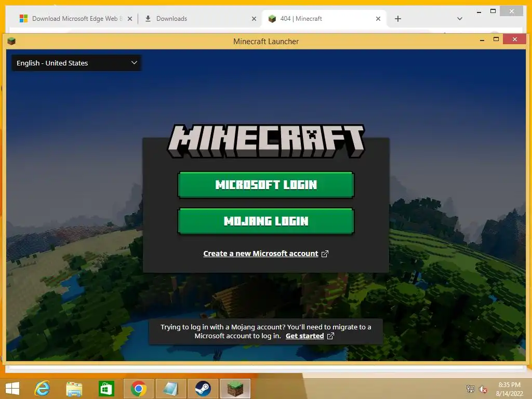Switch to the Downloads browser tab
532x399 pixels.
pyautogui.click(x=201, y=19)
